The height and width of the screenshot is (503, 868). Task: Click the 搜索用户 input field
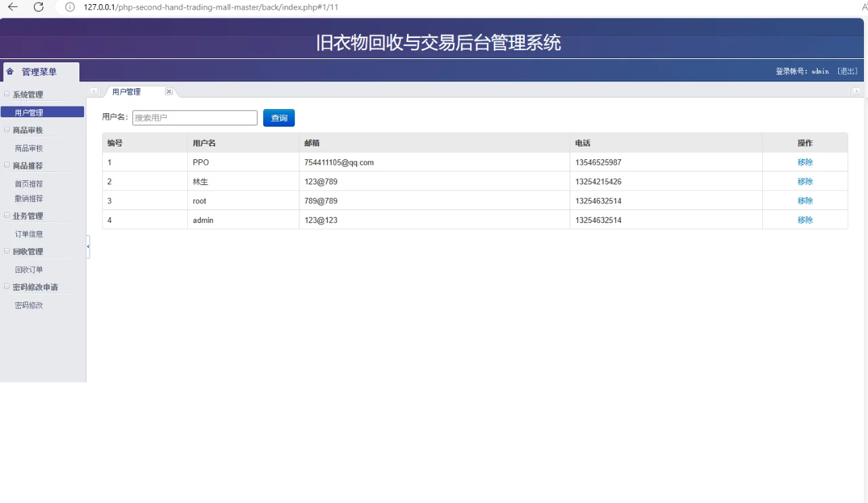pyautogui.click(x=195, y=117)
